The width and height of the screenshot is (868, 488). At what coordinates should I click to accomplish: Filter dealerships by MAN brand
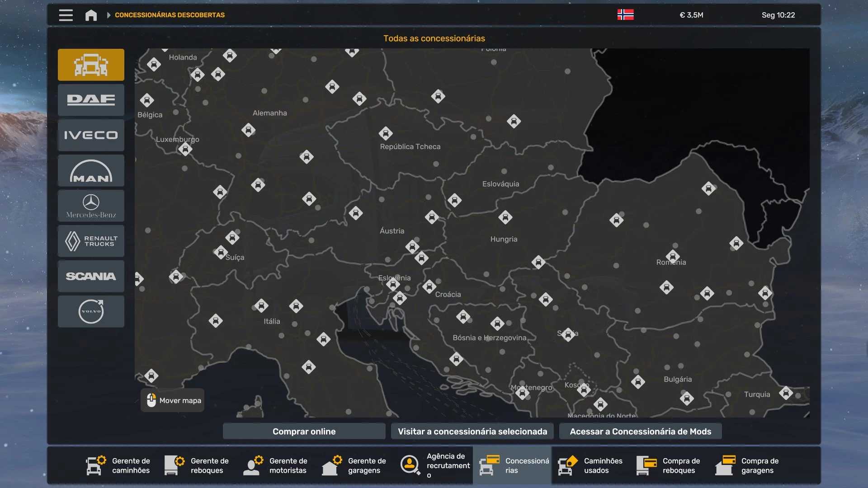pos(91,170)
